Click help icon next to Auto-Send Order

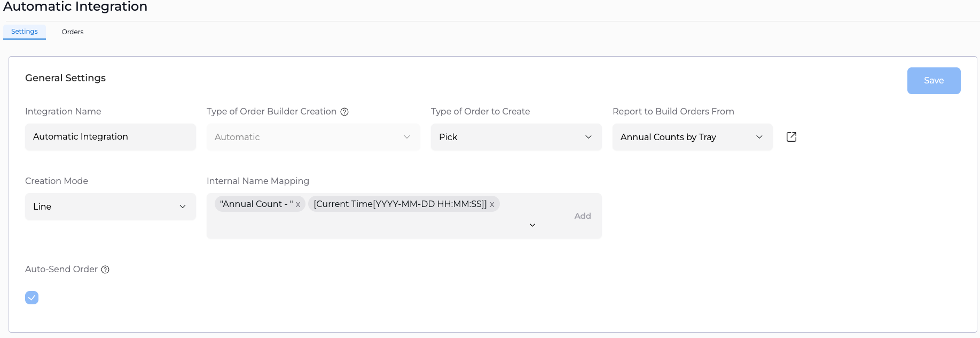tap(105, 270)
